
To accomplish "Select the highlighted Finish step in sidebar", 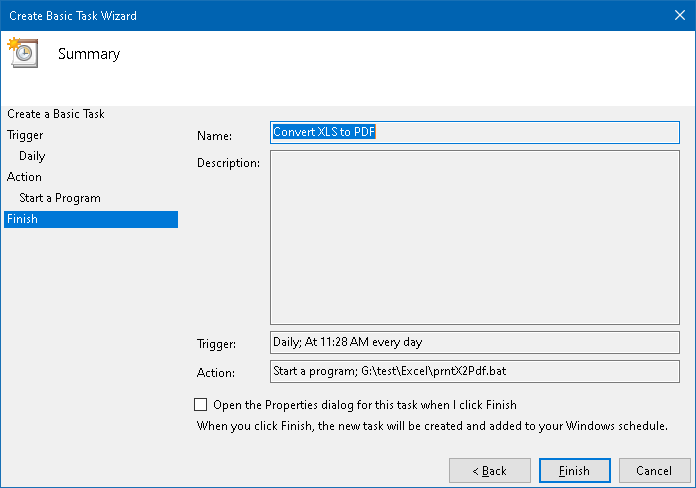I will coord(91,219).
